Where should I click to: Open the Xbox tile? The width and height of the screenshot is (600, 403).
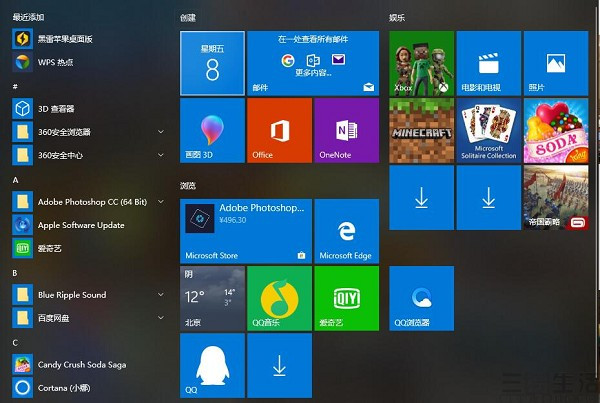pyautogui.click(x=421, y=62)
